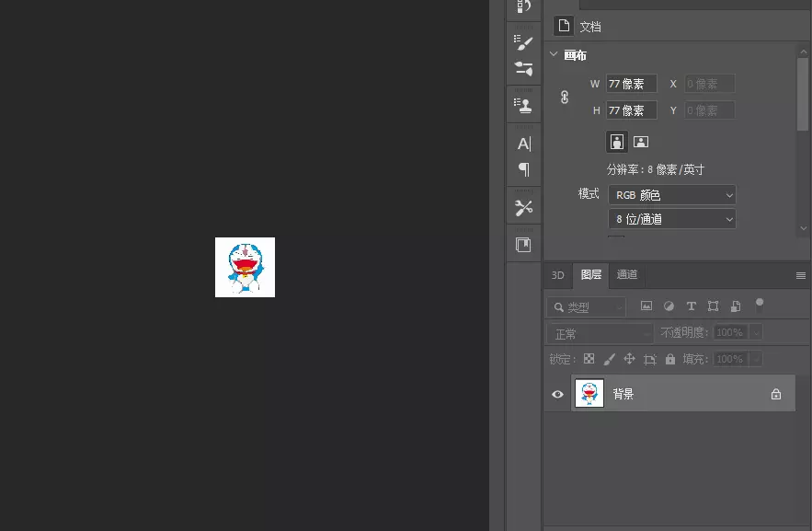Open the RGB 颜色 mode dropdown
The image size is (812, 531).
(x=672, y=195)
